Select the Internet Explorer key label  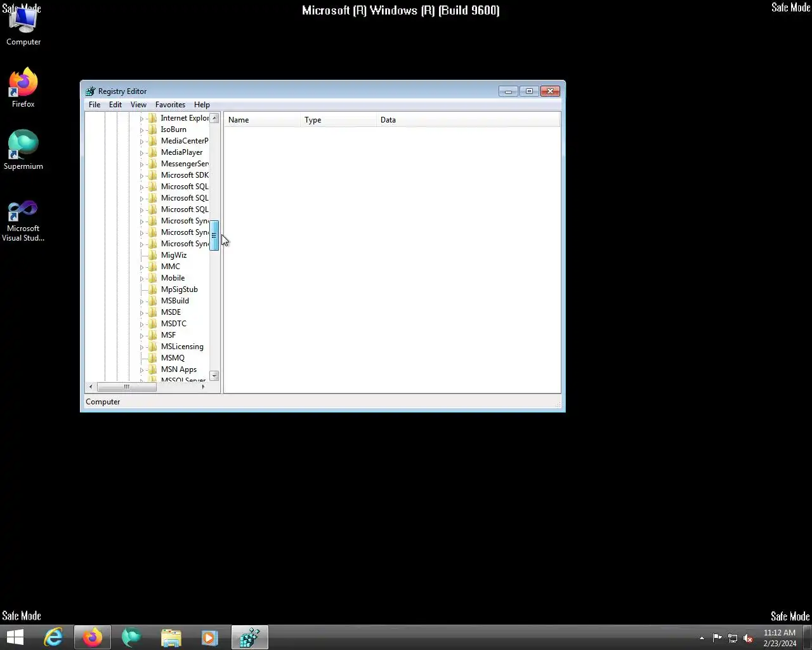pyautogui.click(x=185, y=118)
